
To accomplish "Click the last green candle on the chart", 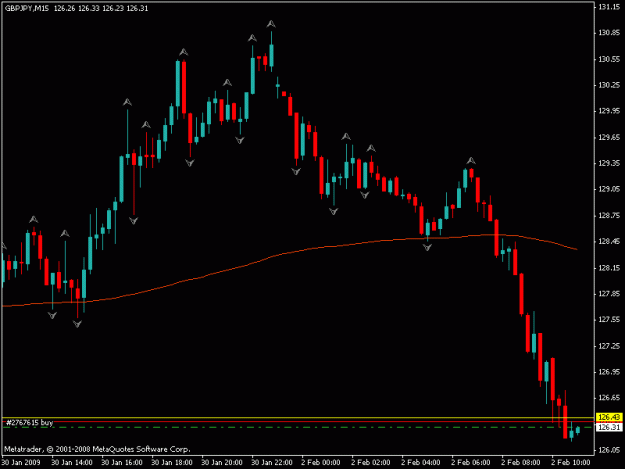I will click(578, 430).
